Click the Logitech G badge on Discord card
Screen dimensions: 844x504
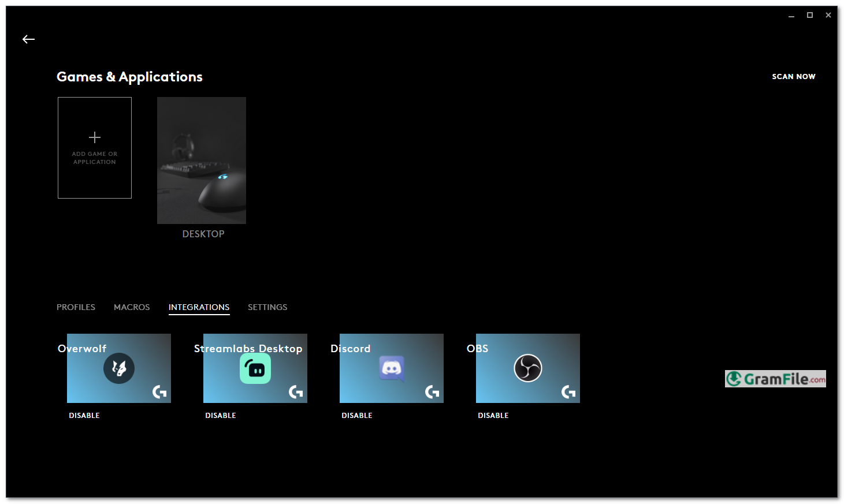pos(432,392)
